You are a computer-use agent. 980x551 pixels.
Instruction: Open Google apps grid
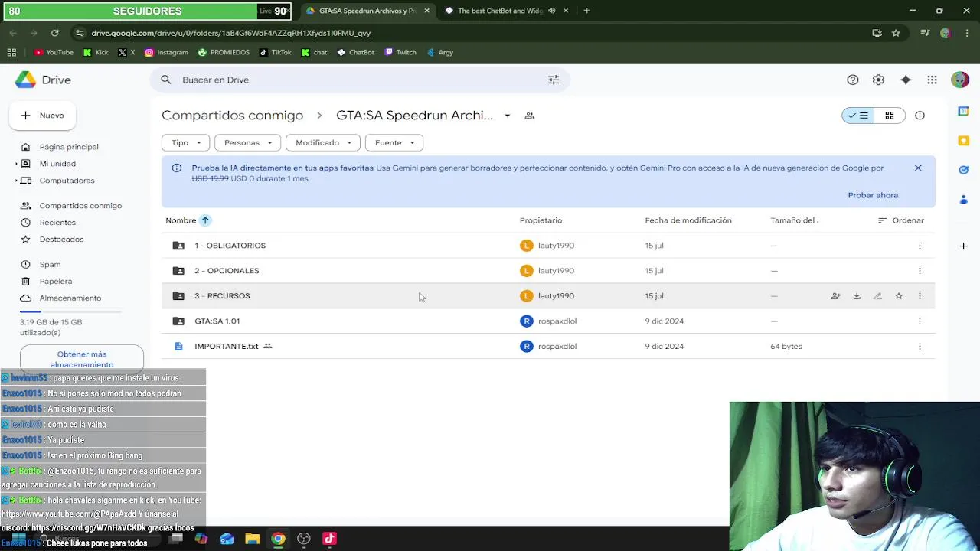(x=932, y=80)
